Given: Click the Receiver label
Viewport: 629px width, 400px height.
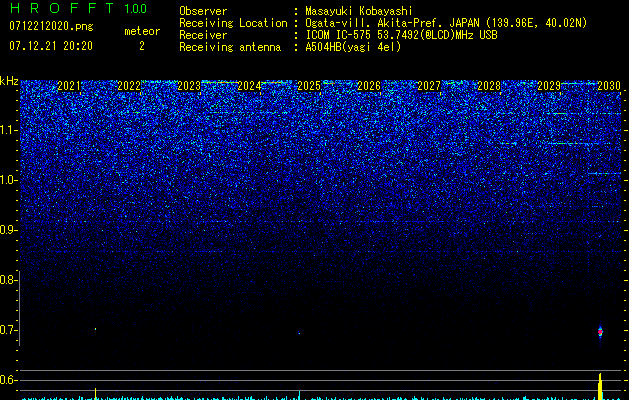Looking at the screenshot, I should pos(203,35).
